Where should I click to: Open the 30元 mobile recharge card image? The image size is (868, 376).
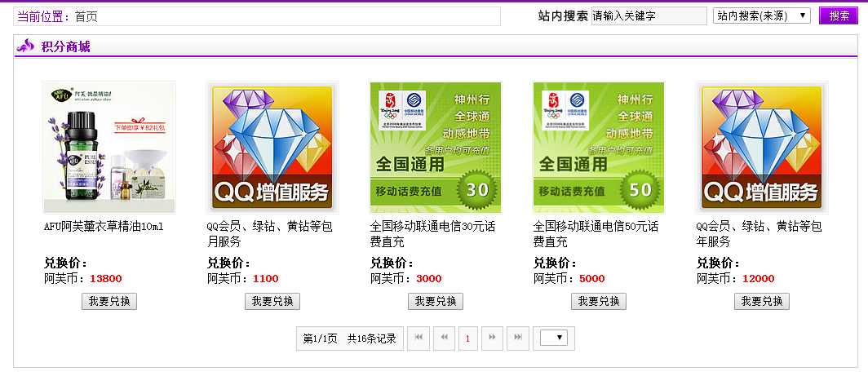(436, 148)
